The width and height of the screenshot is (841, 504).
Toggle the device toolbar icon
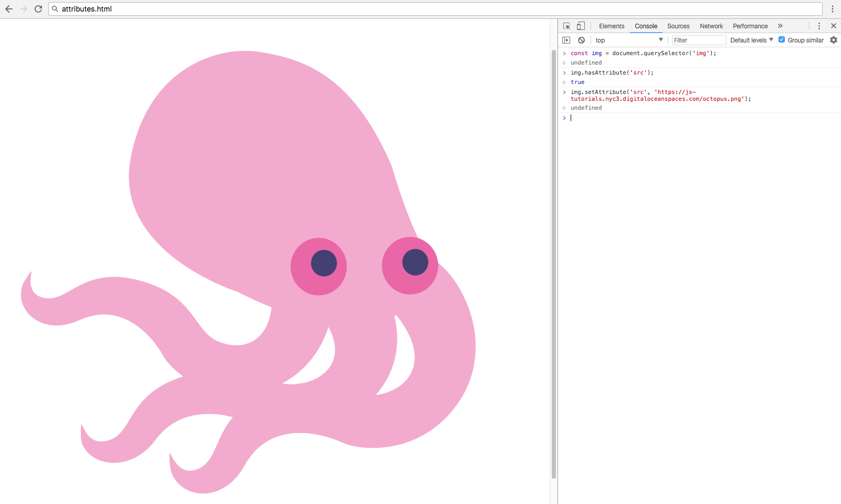(581, 26)
